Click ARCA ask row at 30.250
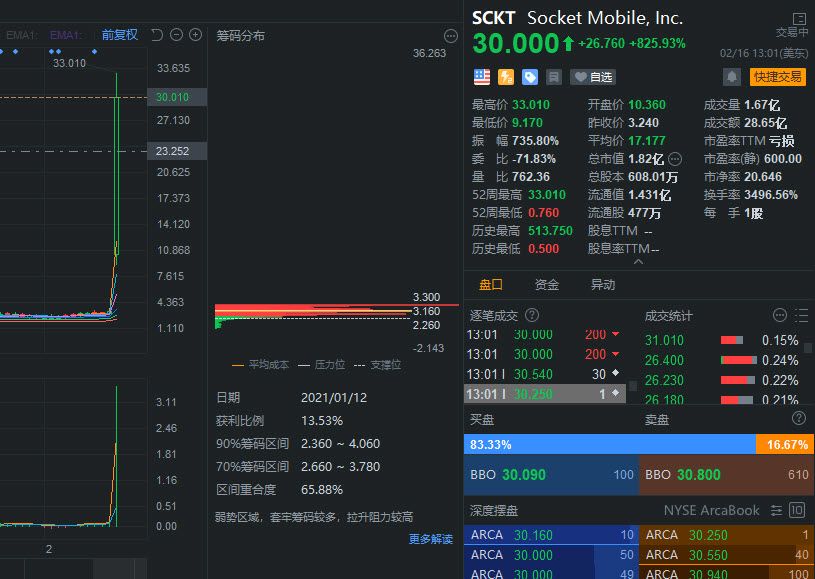This screenshot has height=579, width=815. 727,535
